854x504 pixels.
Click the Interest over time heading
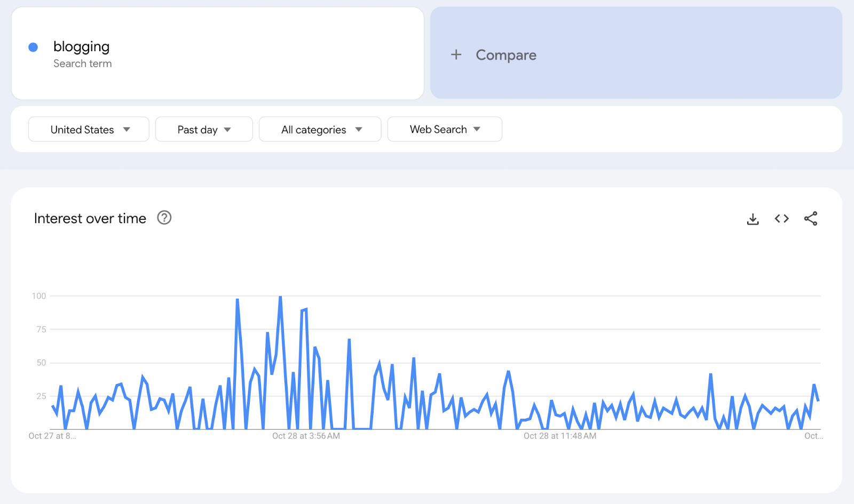pyautogui.click(x=90, y=219)
